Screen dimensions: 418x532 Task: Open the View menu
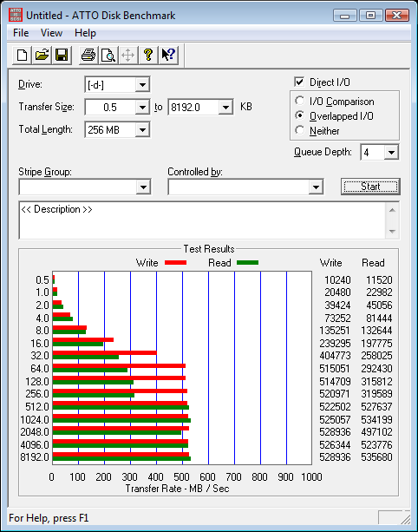click(x=51, y=33)
